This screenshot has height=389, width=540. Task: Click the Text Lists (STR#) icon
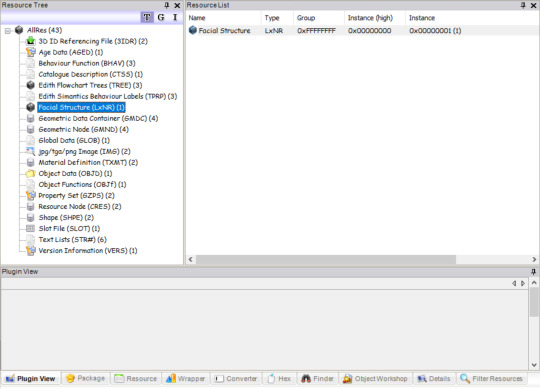(31, 240)
